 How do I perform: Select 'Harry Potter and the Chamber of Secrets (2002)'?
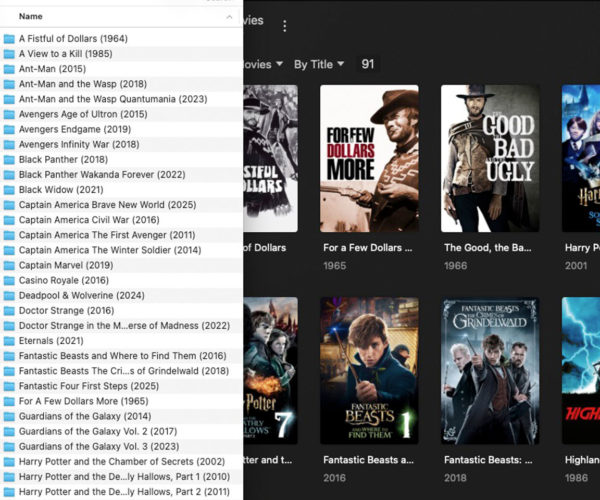(121, 462)
